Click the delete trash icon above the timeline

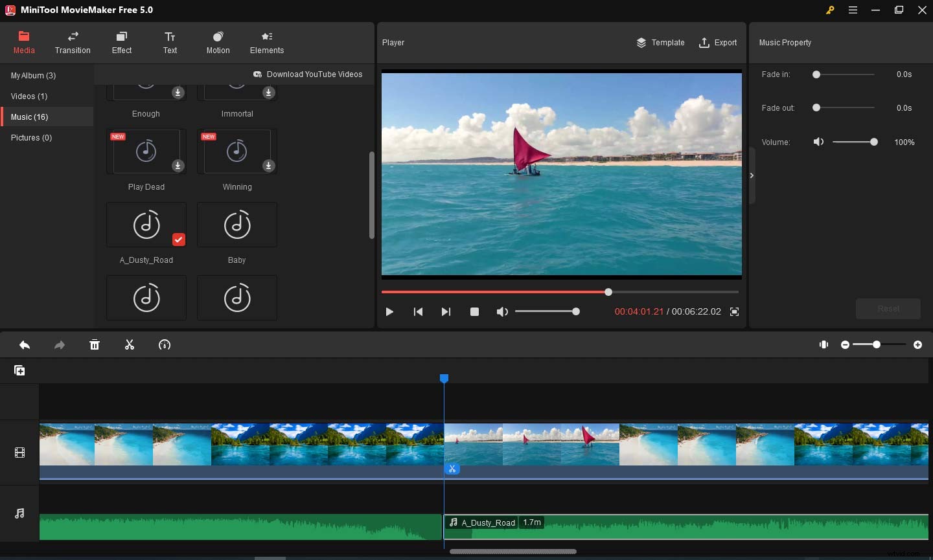pos(95,344)
